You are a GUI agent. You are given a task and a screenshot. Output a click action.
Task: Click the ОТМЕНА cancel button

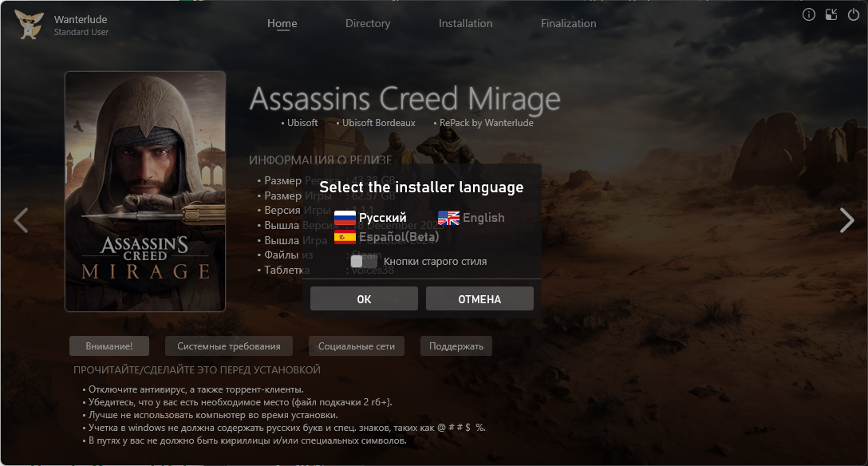click(x=479, y=299)
